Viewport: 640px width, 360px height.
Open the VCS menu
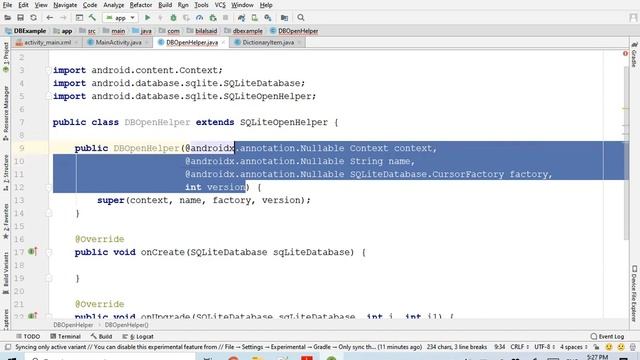tap(220, 5)
